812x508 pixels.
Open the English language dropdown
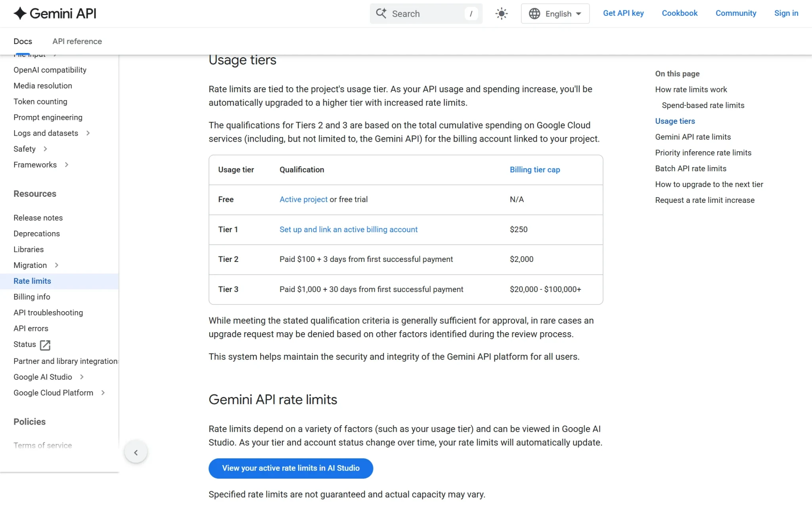coord(555,13)
